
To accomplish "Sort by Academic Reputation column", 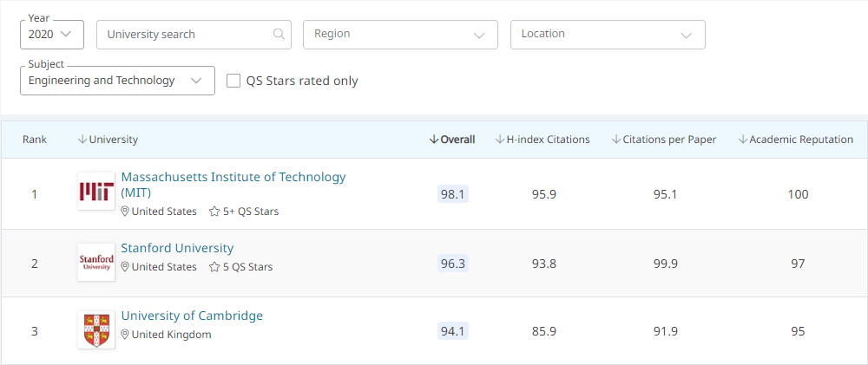I will (796, 140).
